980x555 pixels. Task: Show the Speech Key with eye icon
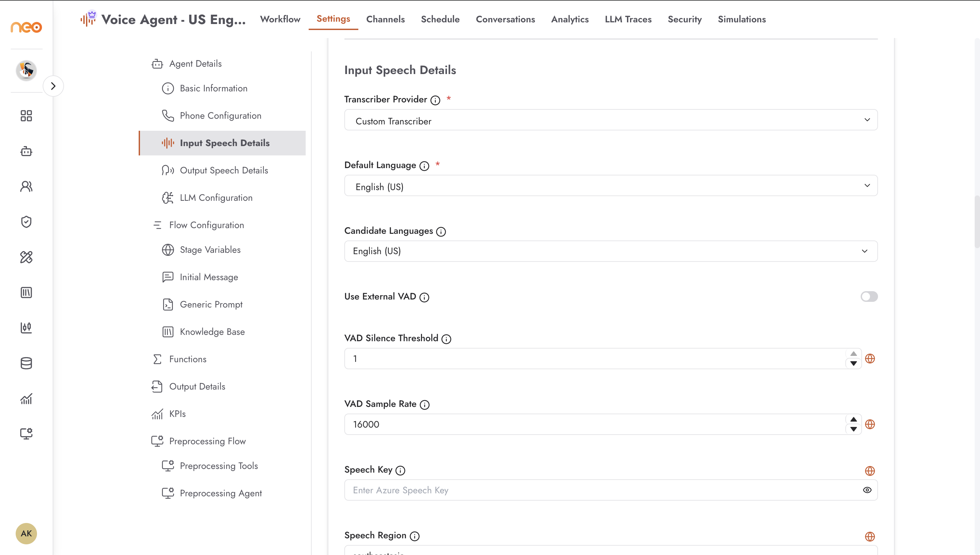tap(867, 490)
